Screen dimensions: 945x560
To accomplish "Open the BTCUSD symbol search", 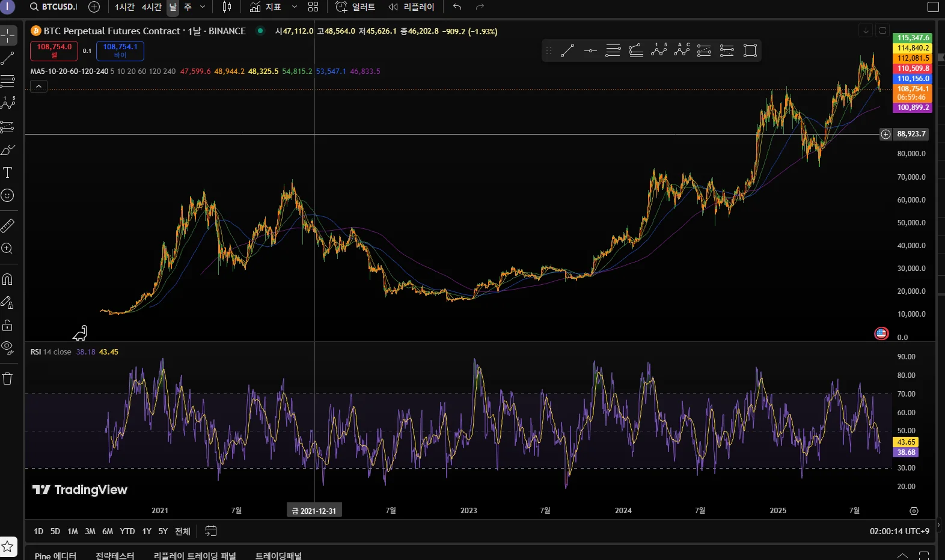I will [x=53, y=7].
